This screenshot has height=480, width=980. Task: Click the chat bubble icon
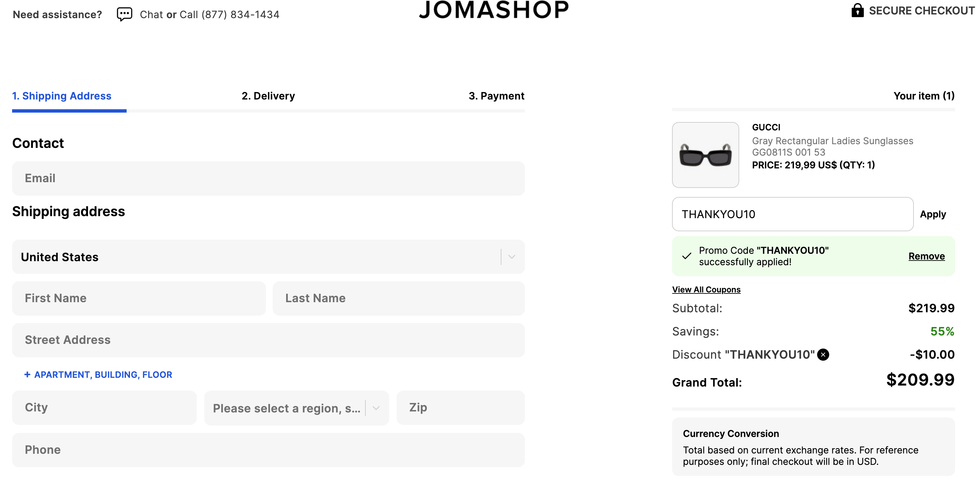pos(124,14)
